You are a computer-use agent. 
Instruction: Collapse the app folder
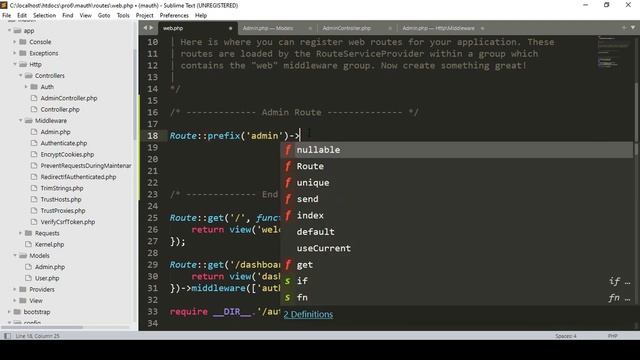point(9,31)
